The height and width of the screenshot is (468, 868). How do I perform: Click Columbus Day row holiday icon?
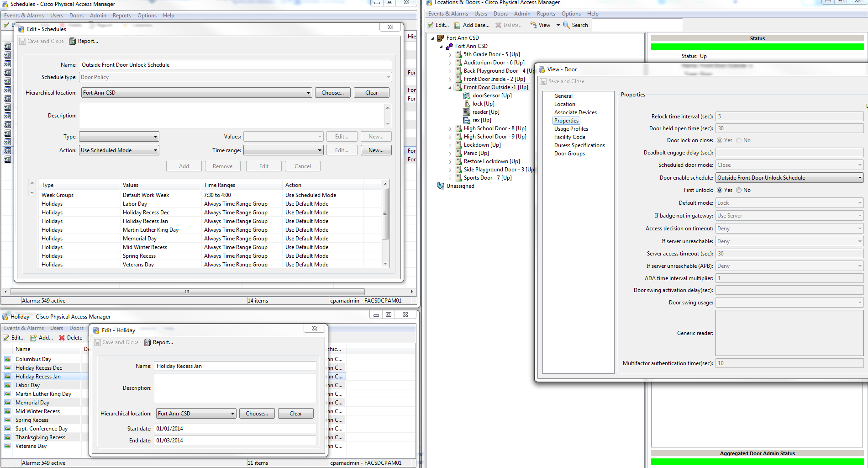pos(7,359)
